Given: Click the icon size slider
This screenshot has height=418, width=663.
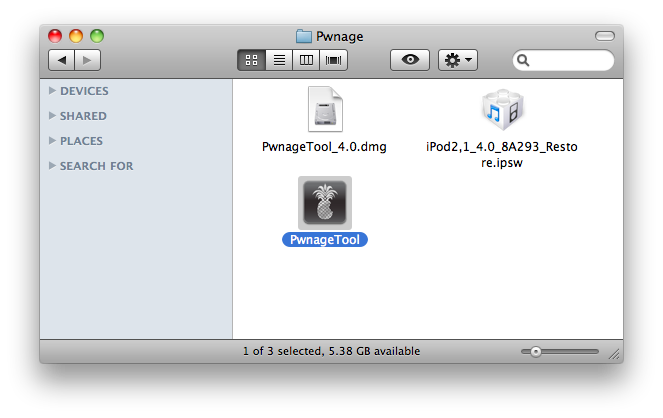Looking at the screenshot, I should [560, 352].
